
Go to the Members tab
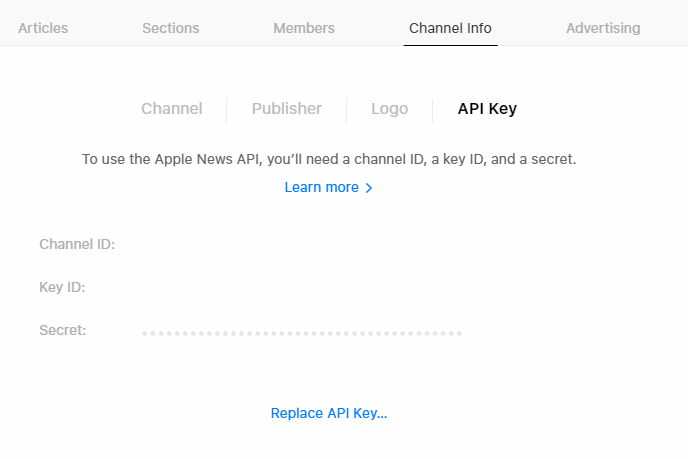[x=304, y=28]
